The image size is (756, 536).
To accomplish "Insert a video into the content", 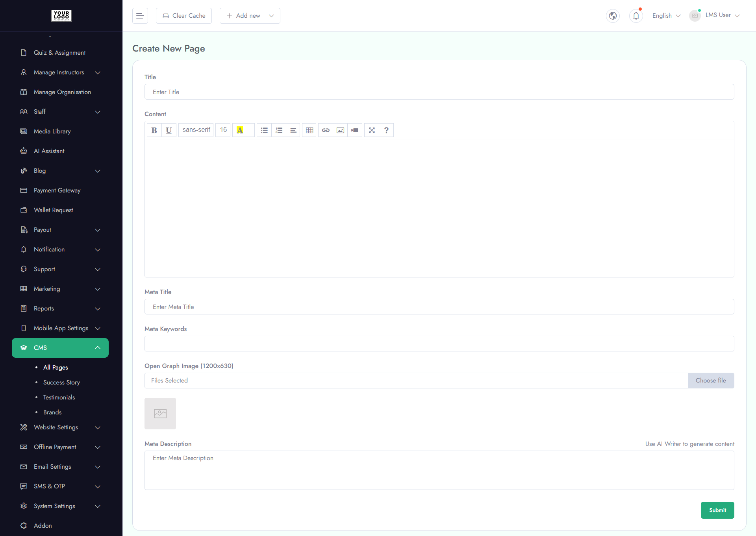I will coord(355,130).
